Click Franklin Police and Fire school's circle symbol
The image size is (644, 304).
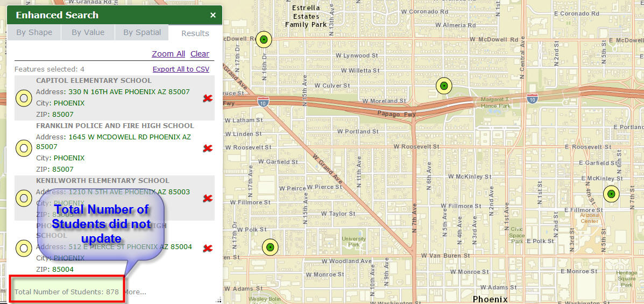coord(24,149)
